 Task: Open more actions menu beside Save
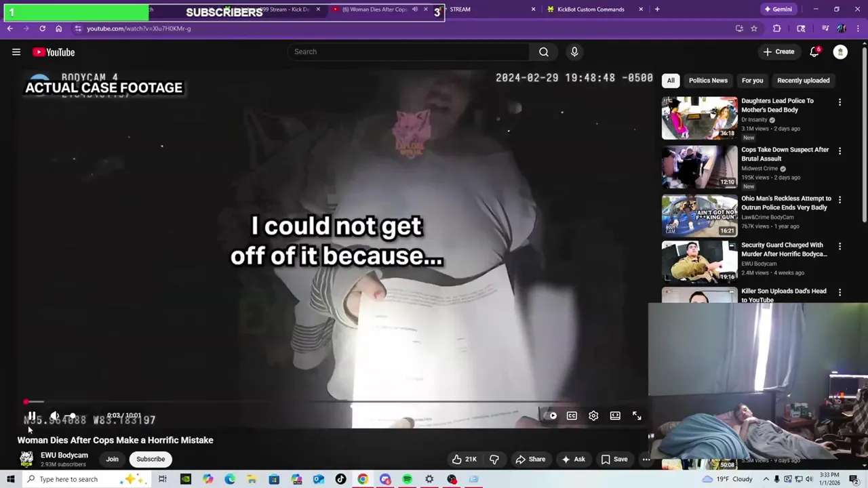646,460
